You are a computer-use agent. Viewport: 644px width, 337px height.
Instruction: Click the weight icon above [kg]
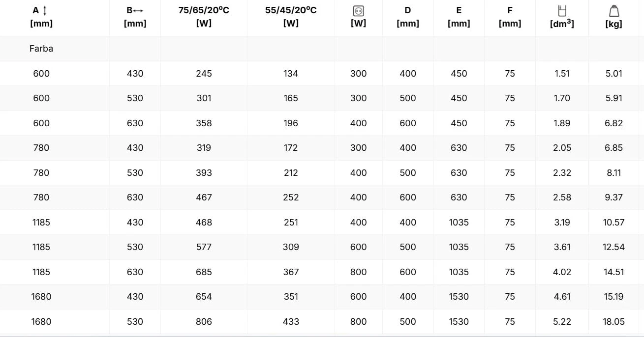tap(613, 10)
